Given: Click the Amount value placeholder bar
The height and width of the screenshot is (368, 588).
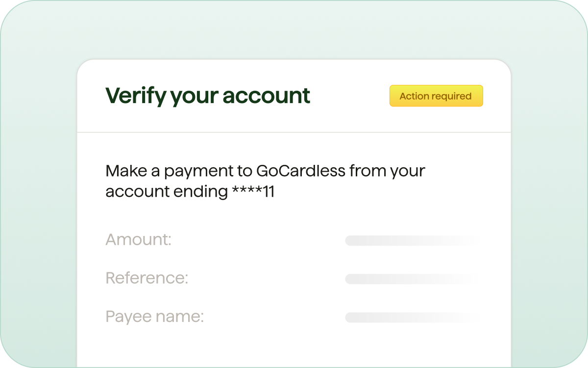Looking at the screenshot, I should pos(412,240).
